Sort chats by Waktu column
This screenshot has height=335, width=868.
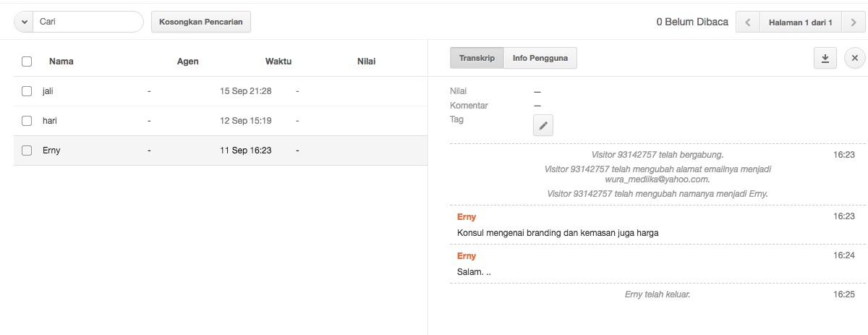click(x=278, y=62)
